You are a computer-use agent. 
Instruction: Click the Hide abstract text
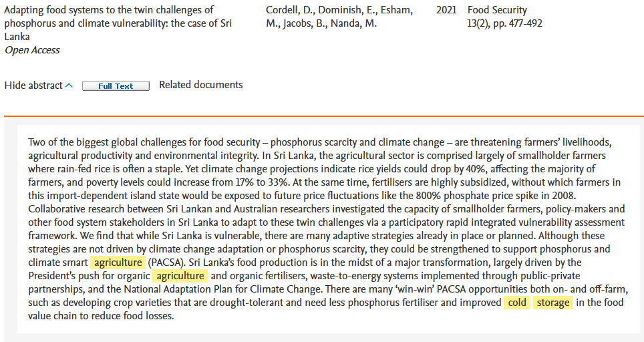[33, 85]
